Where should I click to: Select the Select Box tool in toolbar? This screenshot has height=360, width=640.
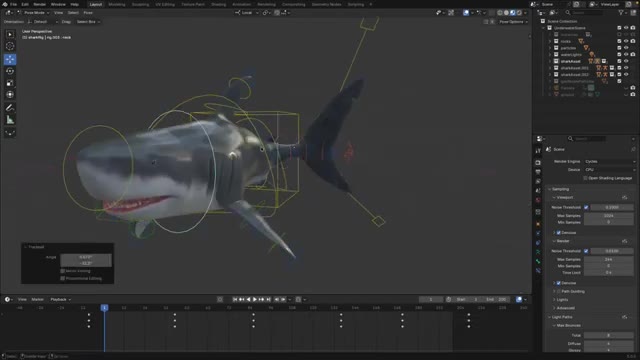point(10,35)
